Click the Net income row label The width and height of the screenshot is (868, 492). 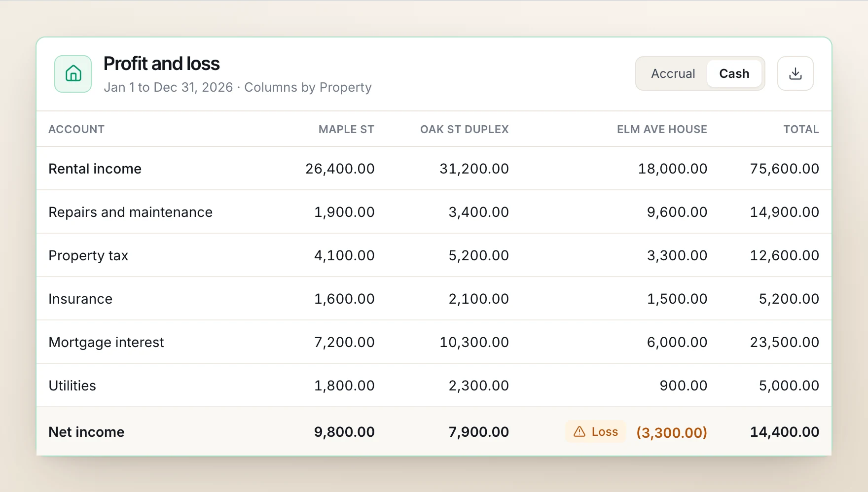click(86, 432)
